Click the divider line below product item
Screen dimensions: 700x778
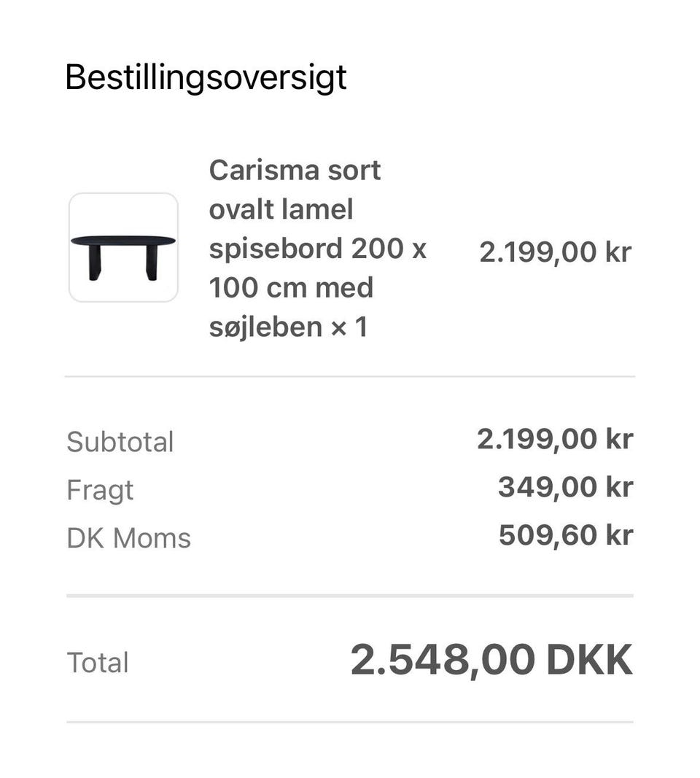[350, 376]
